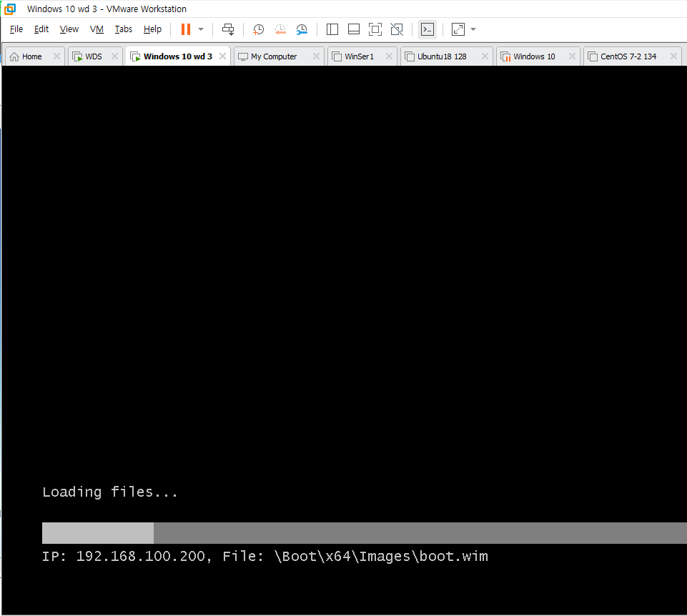The height and width of the screenshot is (616, 687).
Task: Switch to the WDS tab
Action: [94, 56]
